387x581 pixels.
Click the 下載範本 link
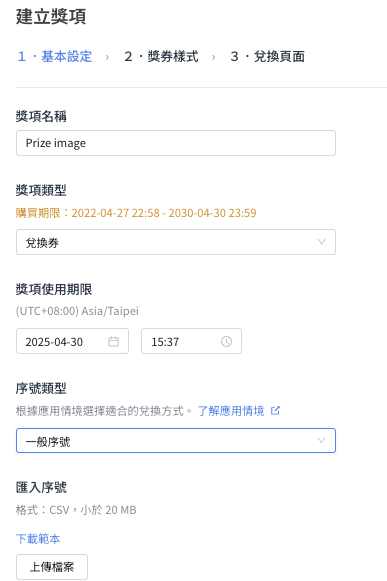coord(38,538)
